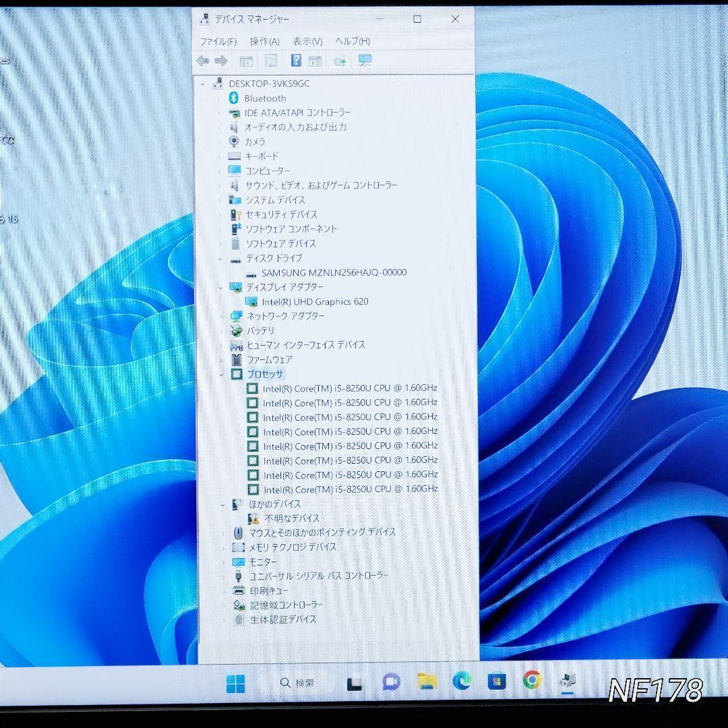
Task: Select the SAMSUNG MZNLN256HAJQ-00000 disk entry
Action: pyautogui.click(x=334, y=273)
